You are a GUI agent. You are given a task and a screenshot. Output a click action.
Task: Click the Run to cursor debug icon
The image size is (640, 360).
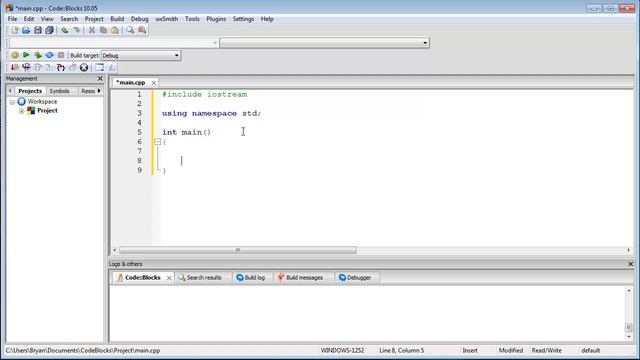pyautogui.click(x=26, y=67)
